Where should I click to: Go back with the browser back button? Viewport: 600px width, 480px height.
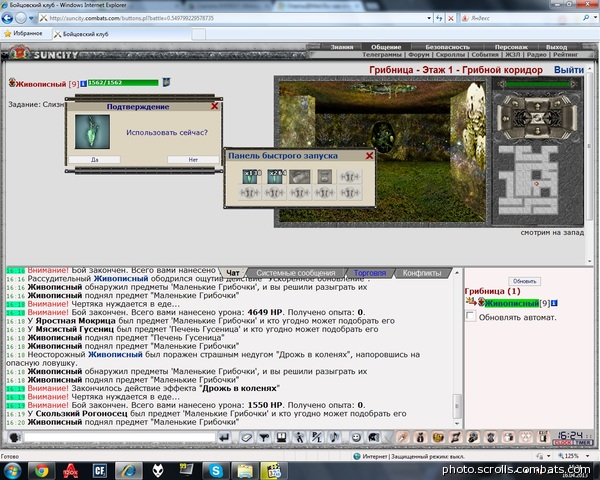[x=7, y=18]
